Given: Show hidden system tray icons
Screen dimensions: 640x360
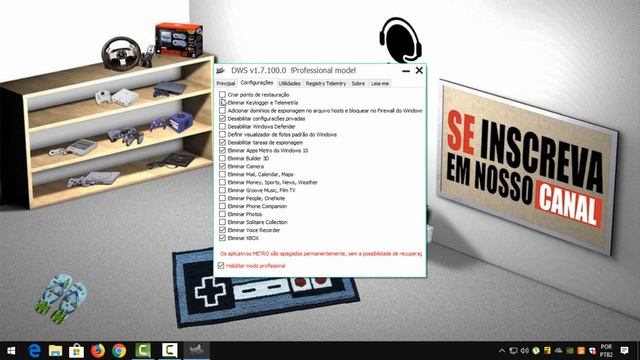Looking at the screenshot, I should click(x=502, y=351).
